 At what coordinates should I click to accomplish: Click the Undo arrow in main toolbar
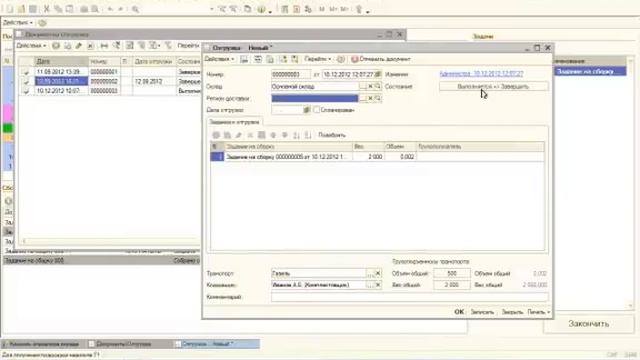point(110,9)
